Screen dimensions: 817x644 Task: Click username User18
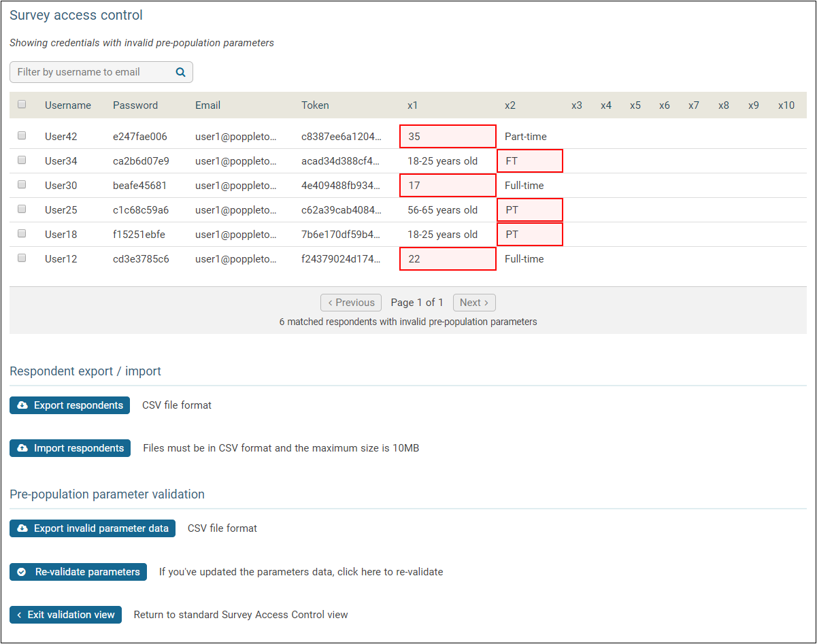point(61,235)
